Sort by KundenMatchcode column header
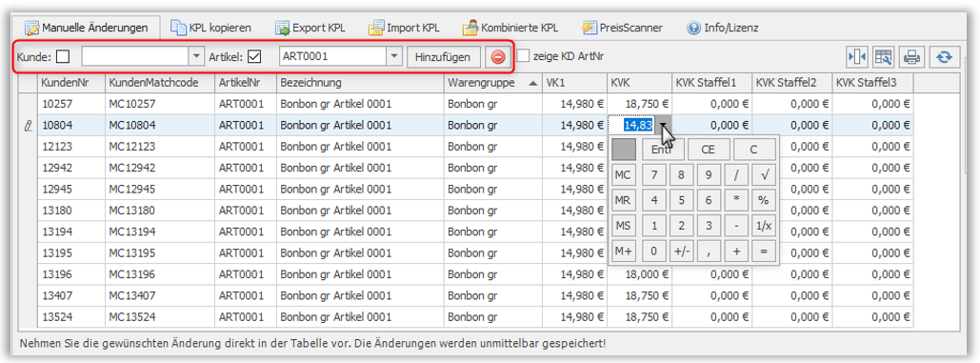 coord(160,83)
